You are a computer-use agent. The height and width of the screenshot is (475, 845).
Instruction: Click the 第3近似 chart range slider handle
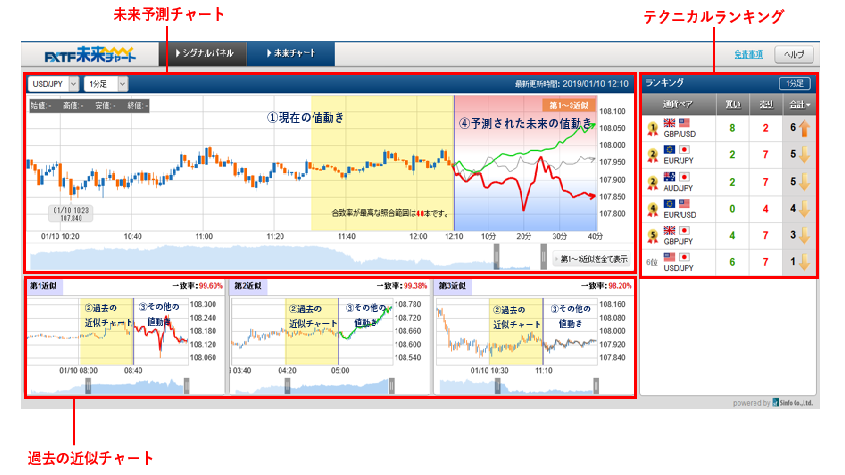[498, 385]
